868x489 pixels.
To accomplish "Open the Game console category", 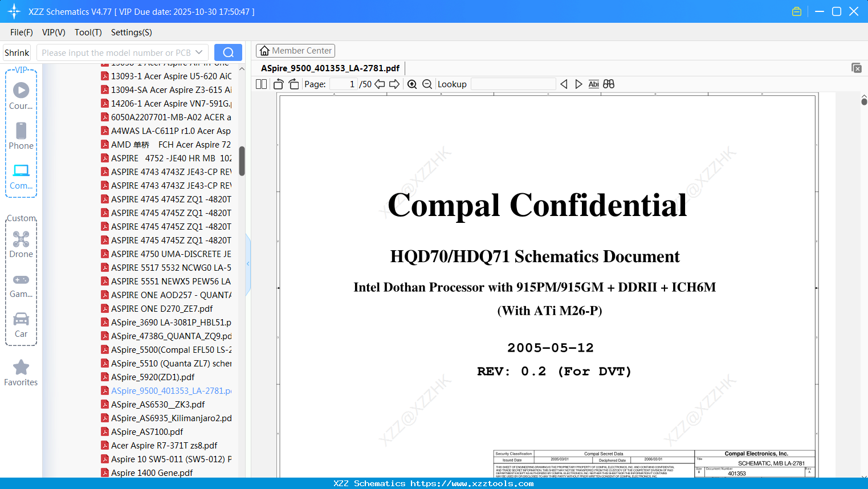I will pyautogui.click(x=21, y=285).
